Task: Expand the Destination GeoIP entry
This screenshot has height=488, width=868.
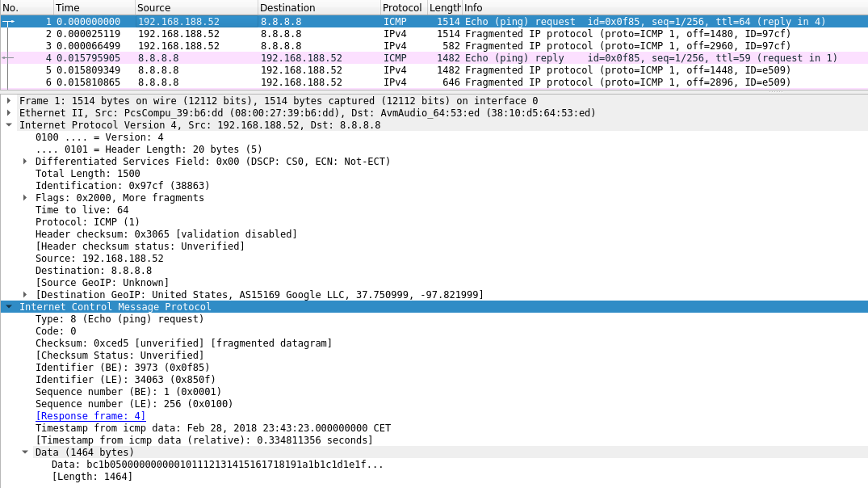Action: [25, 295]
